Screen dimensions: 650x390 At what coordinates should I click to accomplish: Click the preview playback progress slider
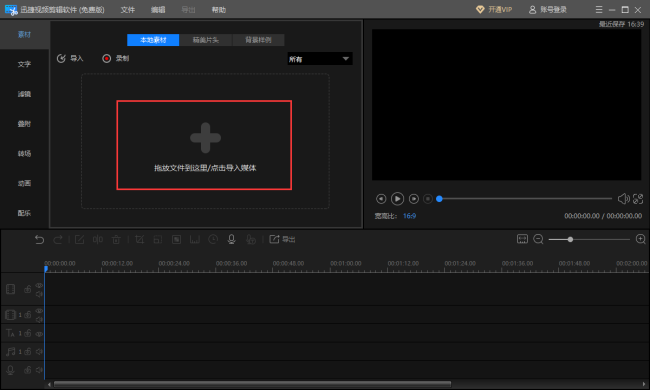(524, 199)
